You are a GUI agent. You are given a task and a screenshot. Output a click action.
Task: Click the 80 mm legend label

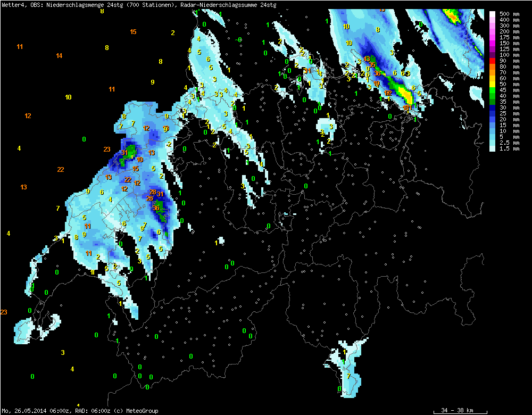pos(509,67)
